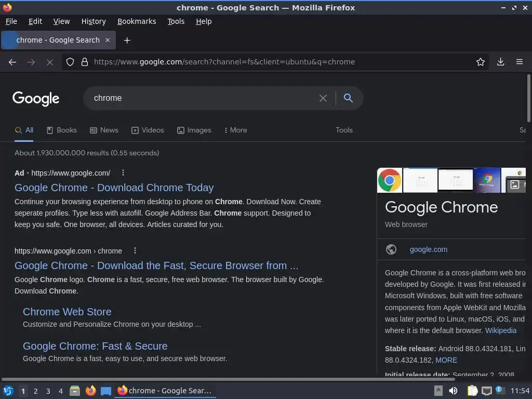The width and height of the screenshot is (532, 399).
Task: Click the blue Chrome logo thumbnail
Action: (x=487, y=180)
